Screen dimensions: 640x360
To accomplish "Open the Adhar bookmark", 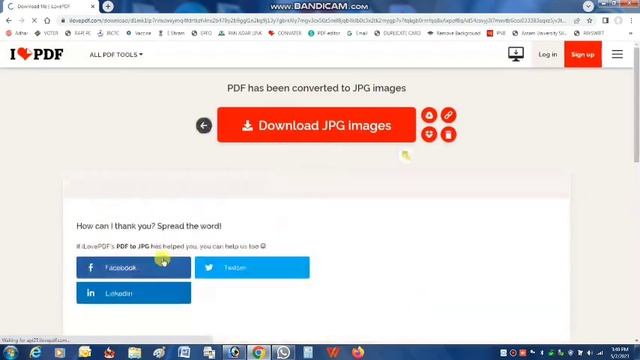I will pyautogui.click(x=17, y=33).
